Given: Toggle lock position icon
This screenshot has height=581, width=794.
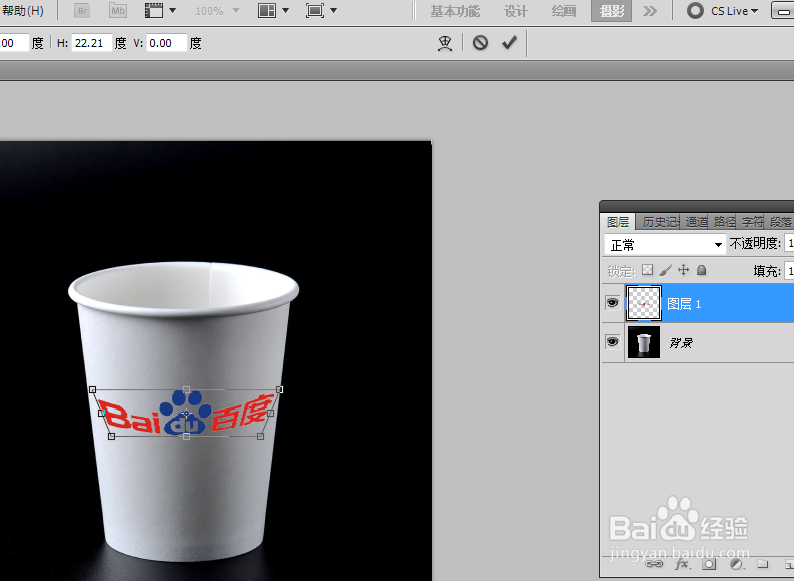Looking at the screenshot, I should 684,270.
